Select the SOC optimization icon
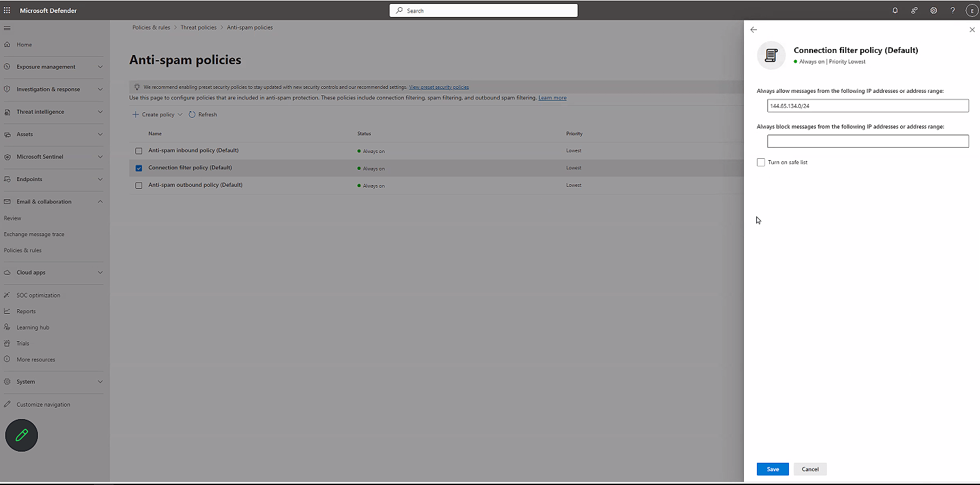This screenshot has width=980, height=485. pos(7,295)
